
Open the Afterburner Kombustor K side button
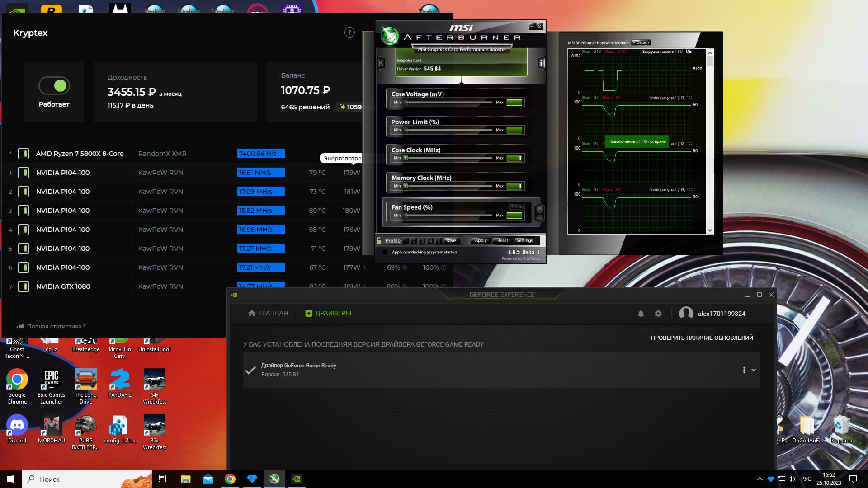tap(381, 63)
